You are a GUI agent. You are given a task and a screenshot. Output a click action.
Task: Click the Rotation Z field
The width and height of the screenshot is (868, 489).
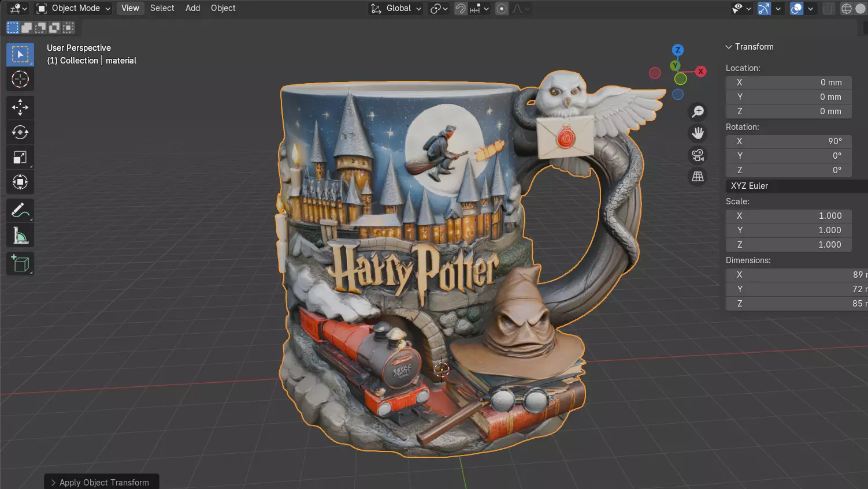[789, 170]
